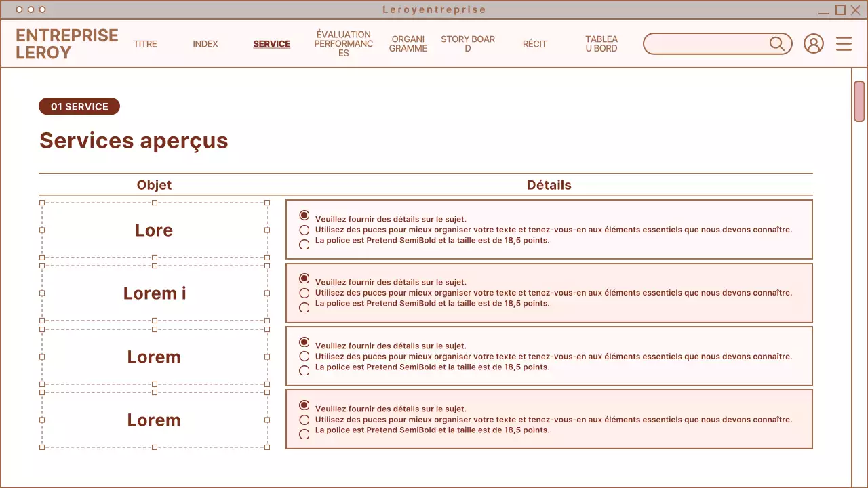Select the first radio in the Lore details box
The height and width of the screenshot is (488, 868).
pyautogui.click(x=304, y=215)
